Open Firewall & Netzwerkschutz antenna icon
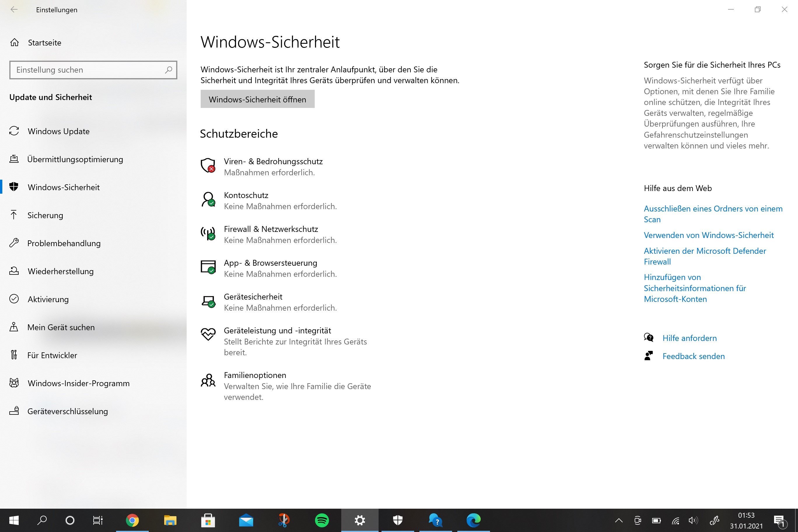This screenshot has height=532, width=798. (x=208, y=233)
